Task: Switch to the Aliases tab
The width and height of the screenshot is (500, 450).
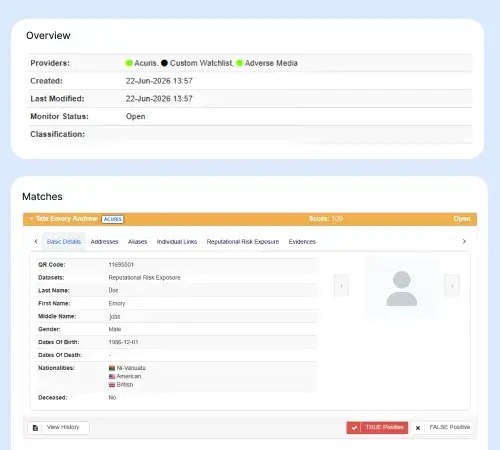Action: (137, 242)
